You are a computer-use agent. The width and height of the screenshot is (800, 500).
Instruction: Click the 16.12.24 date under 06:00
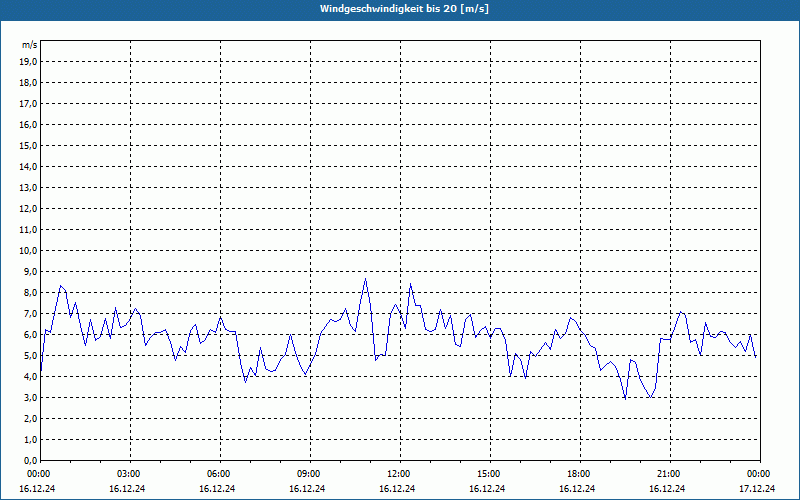217,488
